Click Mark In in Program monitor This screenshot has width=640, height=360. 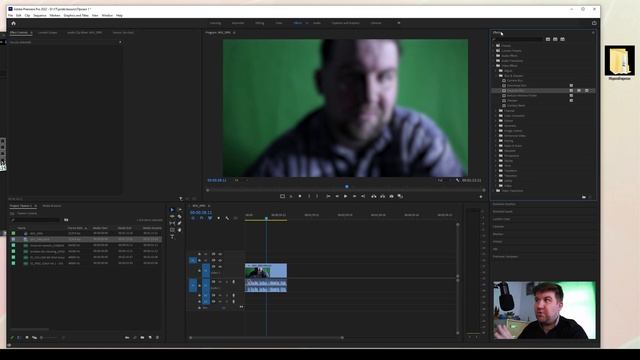309,196
